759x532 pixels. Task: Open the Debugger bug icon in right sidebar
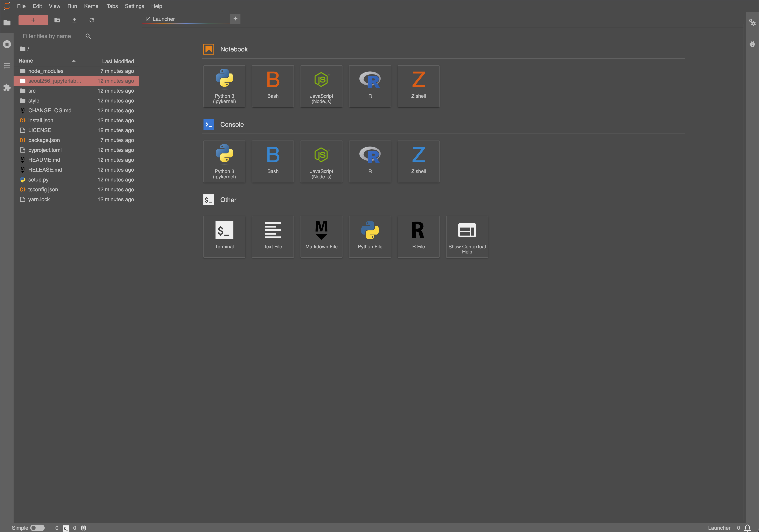tap(752, 44)
